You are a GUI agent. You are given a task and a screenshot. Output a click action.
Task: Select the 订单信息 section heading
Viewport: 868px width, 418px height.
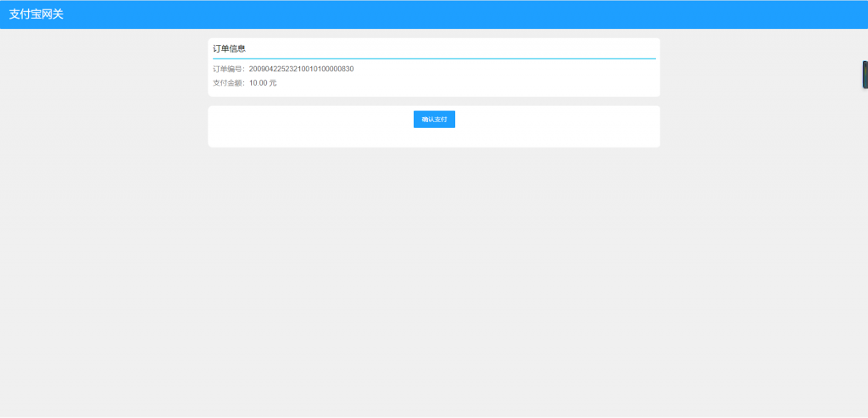coord(229,48)
